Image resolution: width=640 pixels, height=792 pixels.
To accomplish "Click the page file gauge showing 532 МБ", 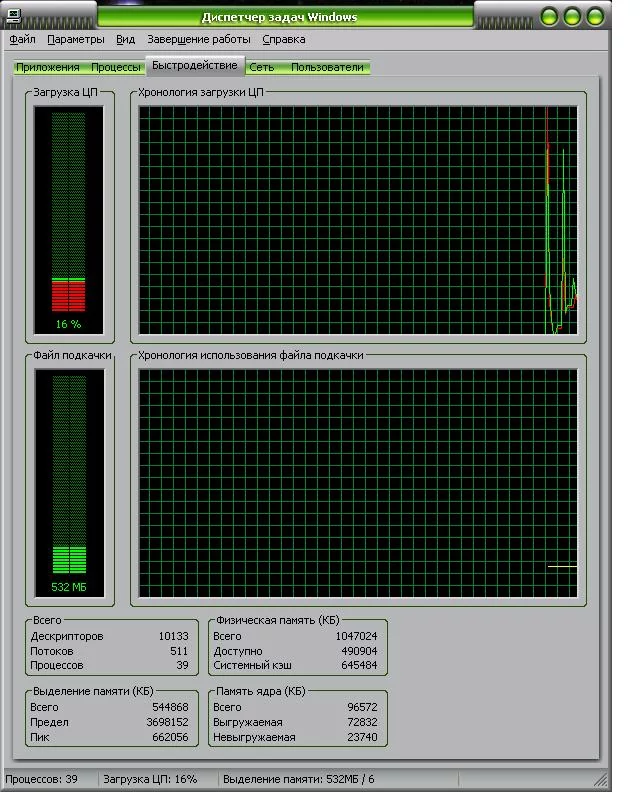I will pos(69,483).
